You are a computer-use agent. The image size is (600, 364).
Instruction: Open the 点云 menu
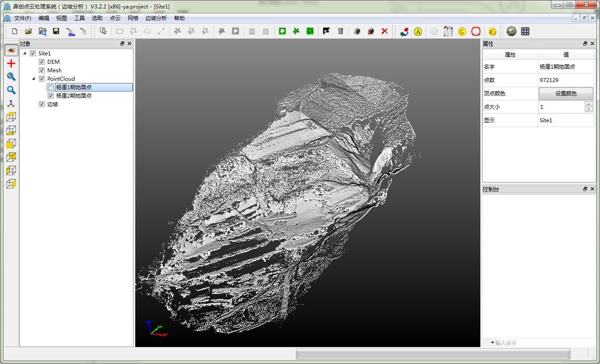(x=115, y=18)
